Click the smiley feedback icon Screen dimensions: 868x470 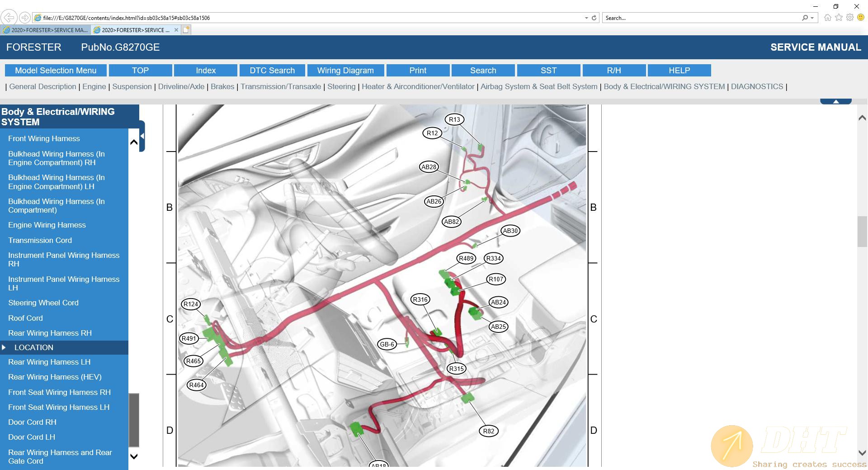click(x=861, y=18)
